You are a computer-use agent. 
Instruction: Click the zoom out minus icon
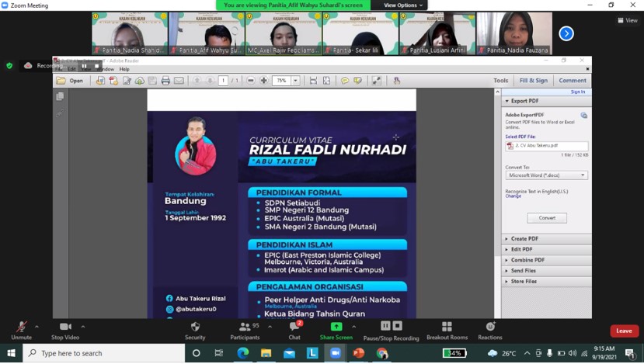(251, 81)
